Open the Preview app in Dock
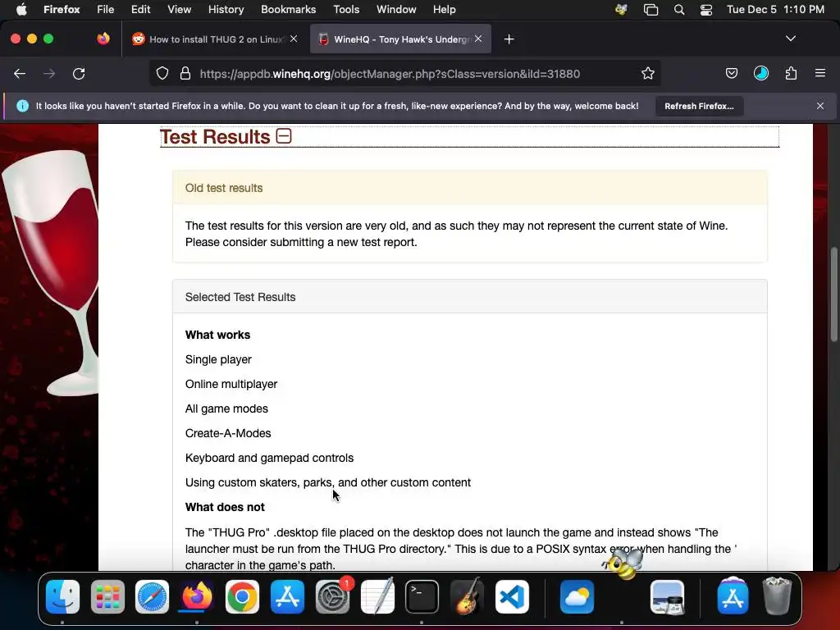This screenshot has height=630, width=840. (667, 596)
